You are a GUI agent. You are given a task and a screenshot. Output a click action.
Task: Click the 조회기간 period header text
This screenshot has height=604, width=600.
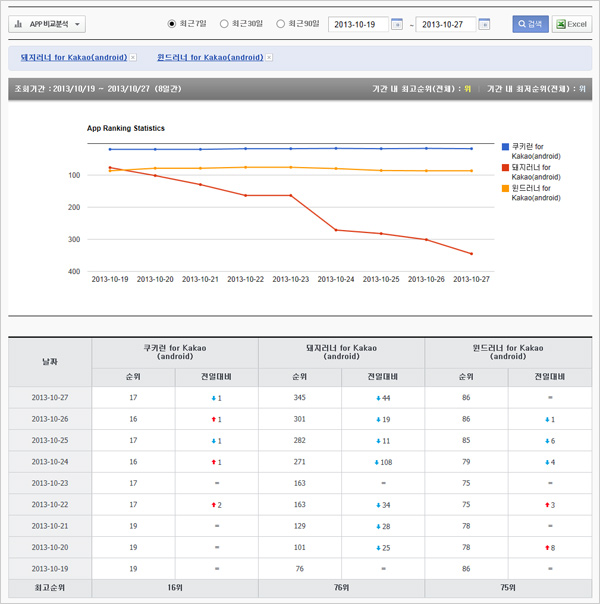[x=98, y=89]
